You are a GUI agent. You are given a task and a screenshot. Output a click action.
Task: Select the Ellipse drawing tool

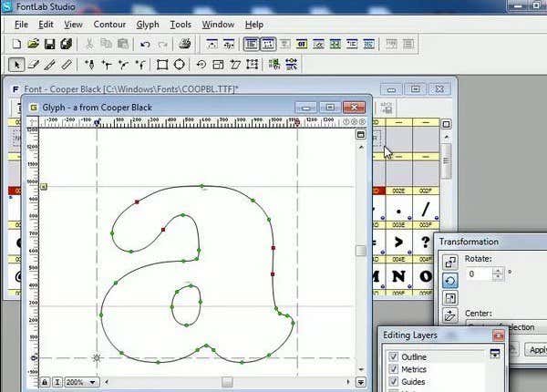point(180,65)
